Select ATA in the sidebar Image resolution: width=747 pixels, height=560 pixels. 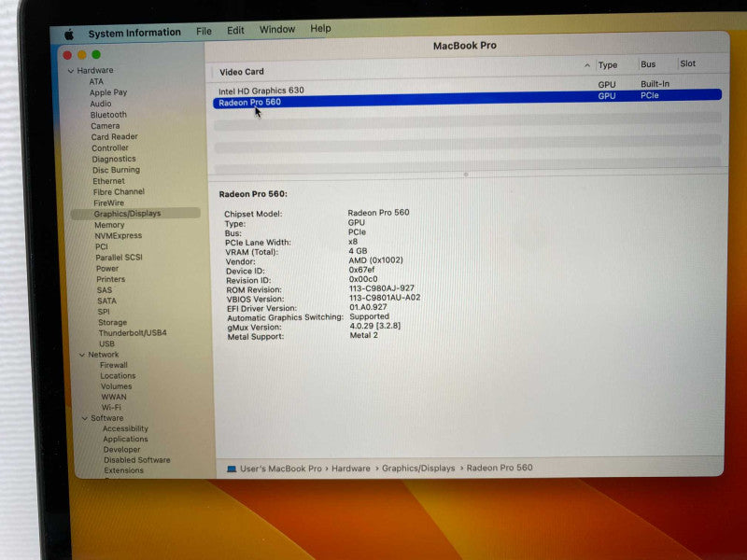click(96, 81)
